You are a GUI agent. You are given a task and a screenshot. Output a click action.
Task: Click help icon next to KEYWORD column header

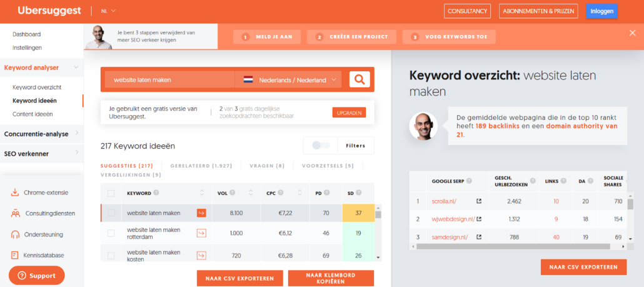(156, 193)
